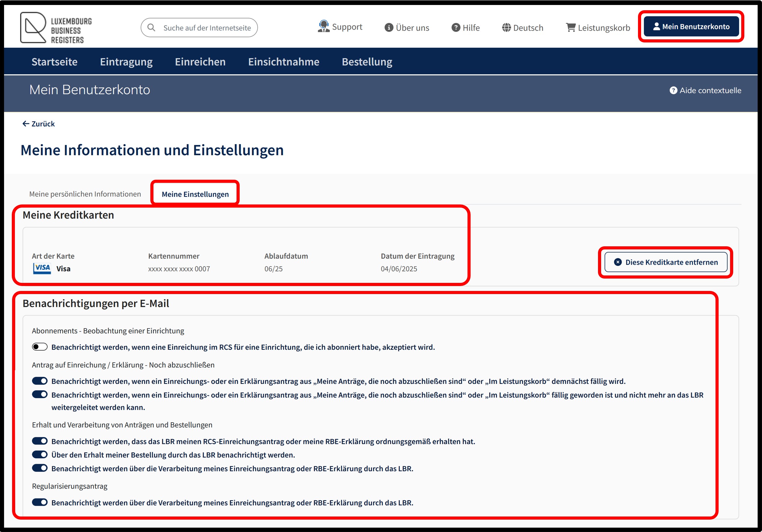Toggle the 'demnächst fällig wird' notification
Viewport: 762px width, 532px height.
pyautogui.click(x=39, y=381)
